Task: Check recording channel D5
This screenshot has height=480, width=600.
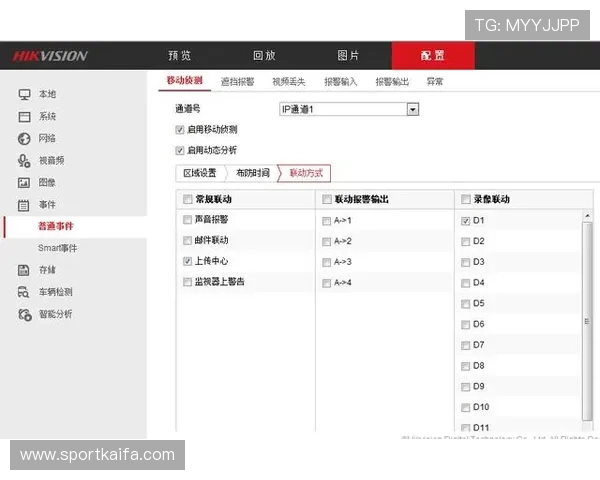Action: coord(465,304)
